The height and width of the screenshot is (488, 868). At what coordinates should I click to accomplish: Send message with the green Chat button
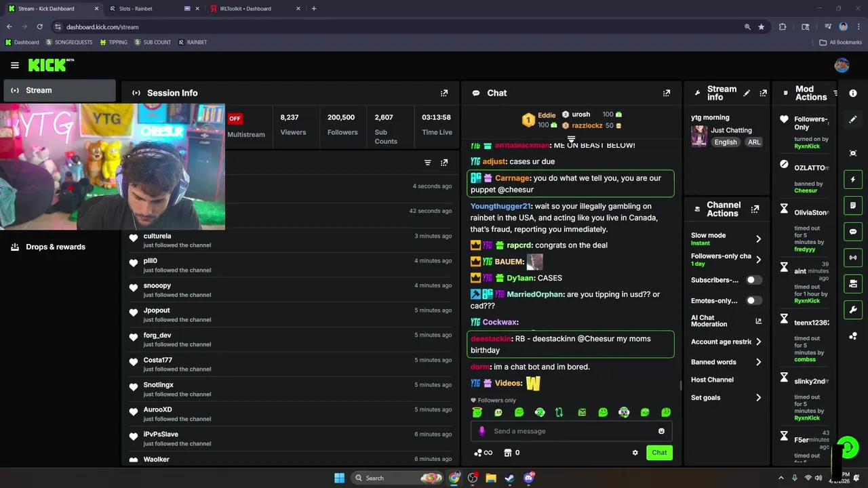(659, 453)
